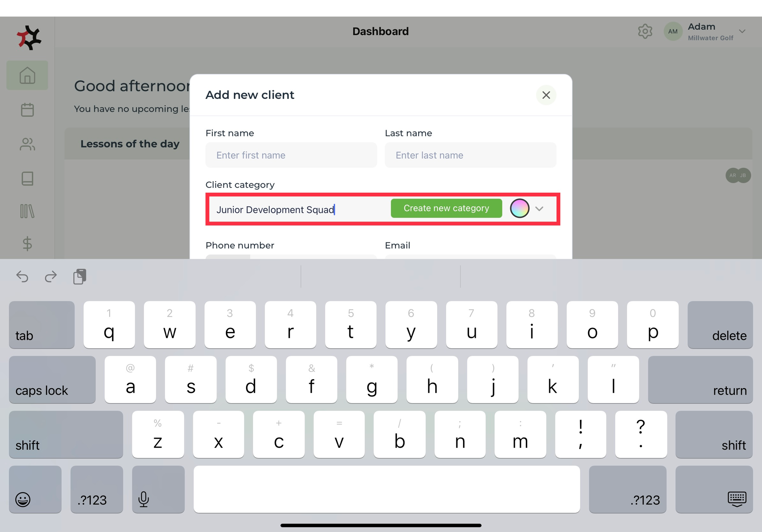Viewport: 762px width, 532px height.
Task: Open the calendar sidebar icon
Action: (x=27, y=110)
